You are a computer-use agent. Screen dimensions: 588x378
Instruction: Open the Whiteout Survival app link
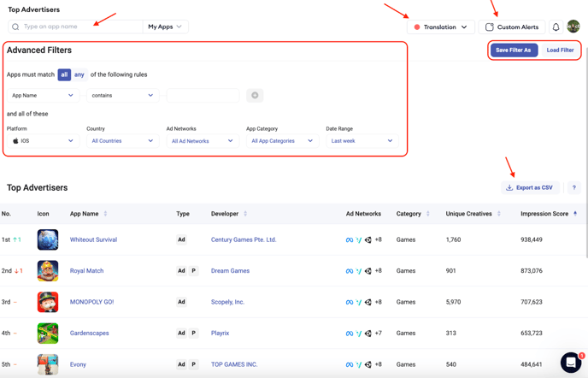coord(93,239)
